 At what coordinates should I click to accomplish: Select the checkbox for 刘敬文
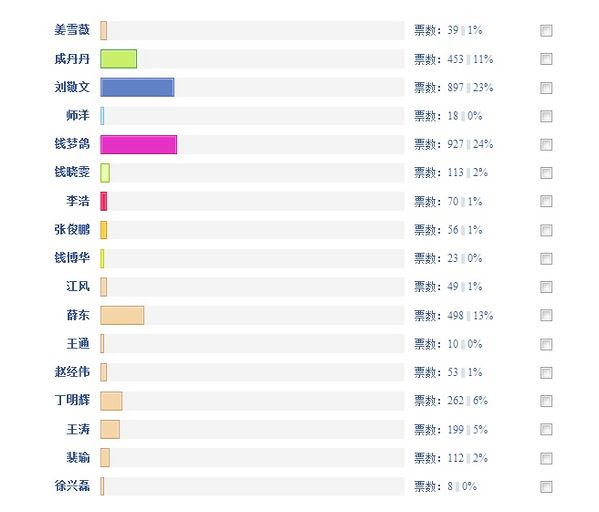[x=546, y=87]
